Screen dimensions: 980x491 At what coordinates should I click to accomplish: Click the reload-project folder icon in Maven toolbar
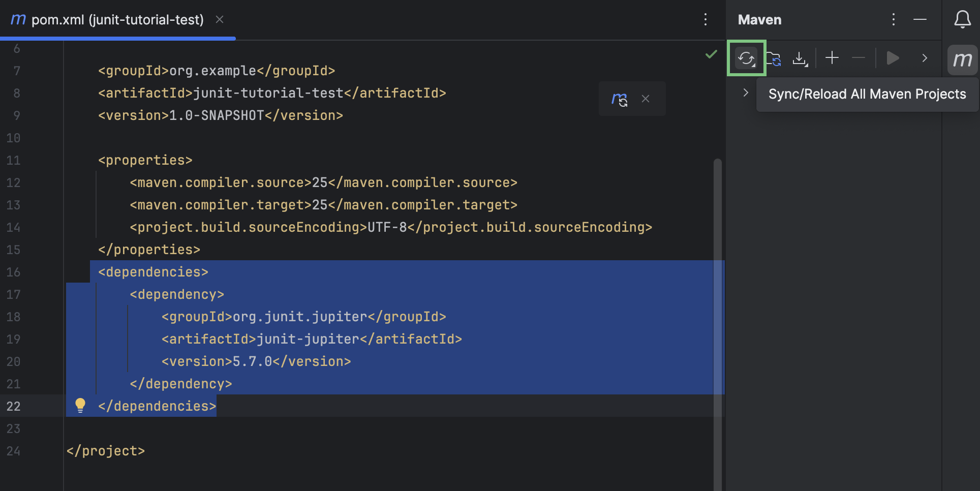tap(773, 58)
